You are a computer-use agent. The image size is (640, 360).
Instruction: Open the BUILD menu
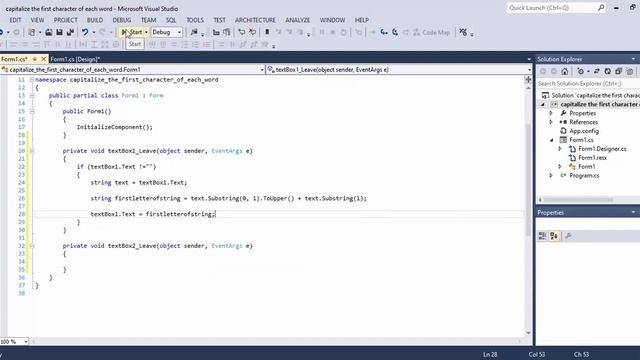click(95, 20)
